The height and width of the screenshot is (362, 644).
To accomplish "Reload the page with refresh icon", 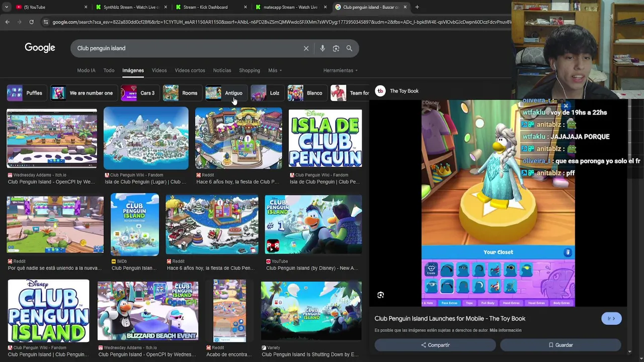I will coord(31,22).
